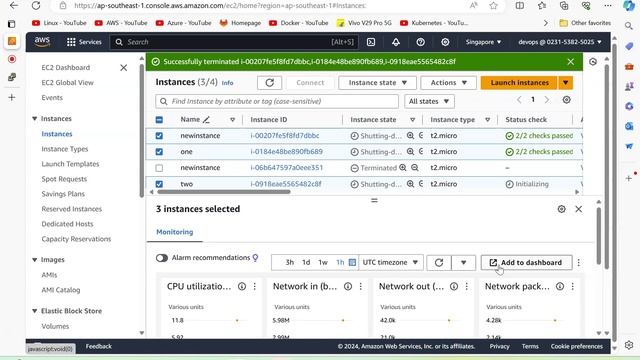The image size is (640, 360).
Task: Uncheck the instance named one
Action: pyautogui.click(x=159, y=152)
